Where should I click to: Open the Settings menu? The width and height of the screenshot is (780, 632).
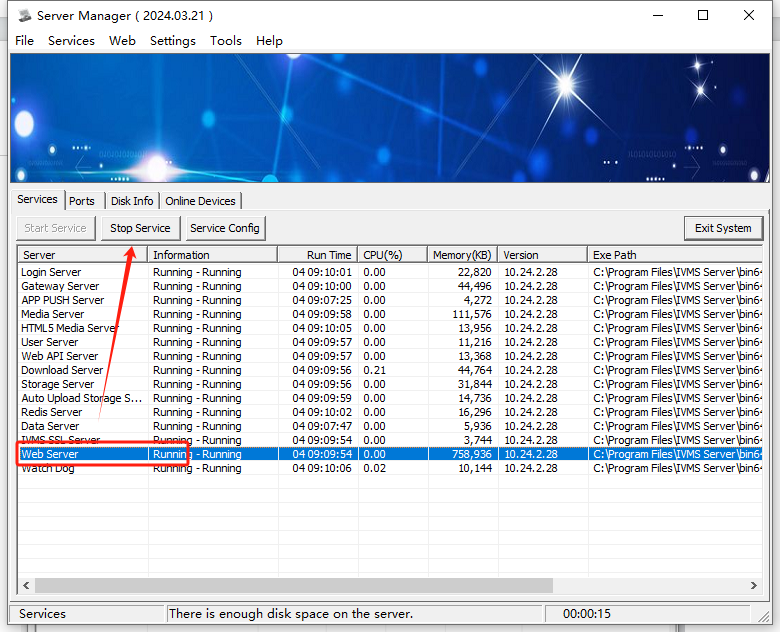click(173, 41)
